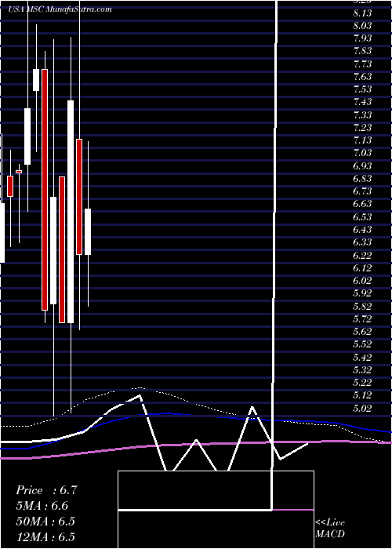Viewport: 392px width, 549px height.
Task: Select the '12MA : 6.5' legend value
Action: [45, 537]
